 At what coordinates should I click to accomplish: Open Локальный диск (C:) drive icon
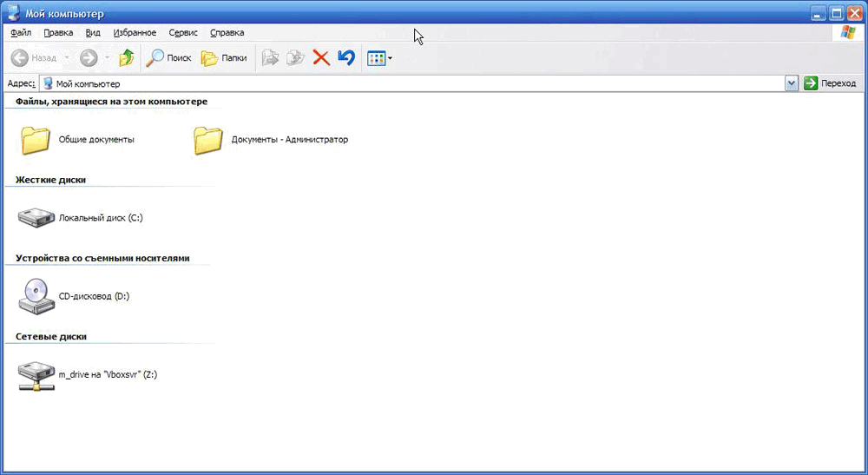point(36,218)
